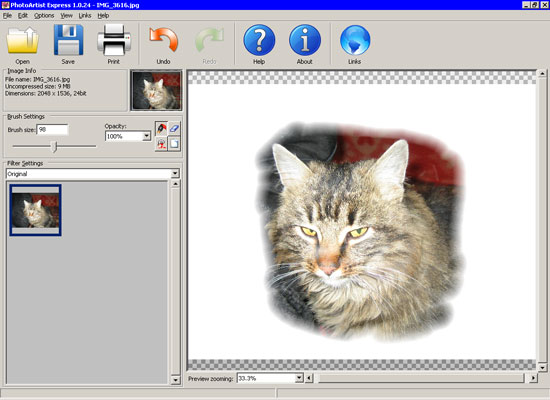This screenshot has height=400, width=550.
Task: Open the Edit menu
Action: coord(23,15)
